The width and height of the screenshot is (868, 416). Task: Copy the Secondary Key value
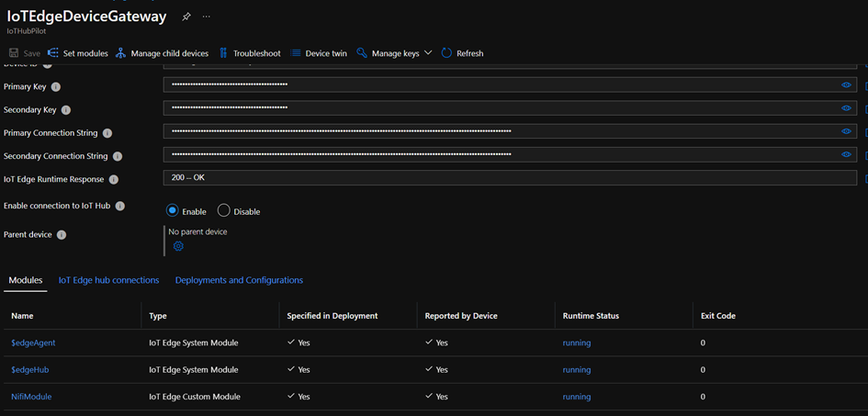[x=866, y=108]
